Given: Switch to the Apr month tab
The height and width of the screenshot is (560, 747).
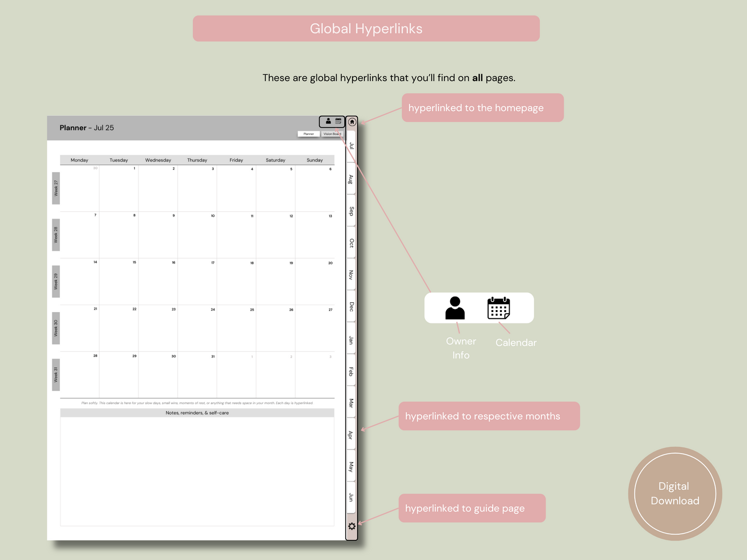Looking at the screenshot, I should pos(351,435).
